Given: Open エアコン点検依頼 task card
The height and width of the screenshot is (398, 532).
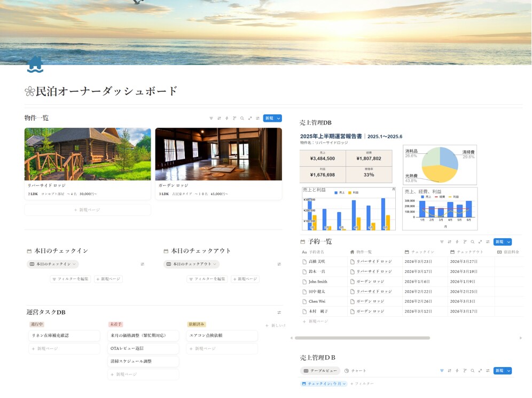Looking at the screenshot, I should point(222,335).
